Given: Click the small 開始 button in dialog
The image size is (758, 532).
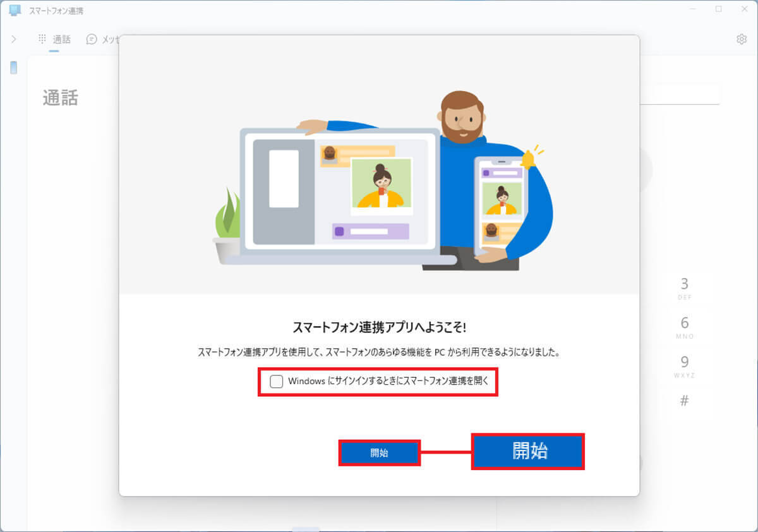Looking at the screenshot, I should coord(379,453).
